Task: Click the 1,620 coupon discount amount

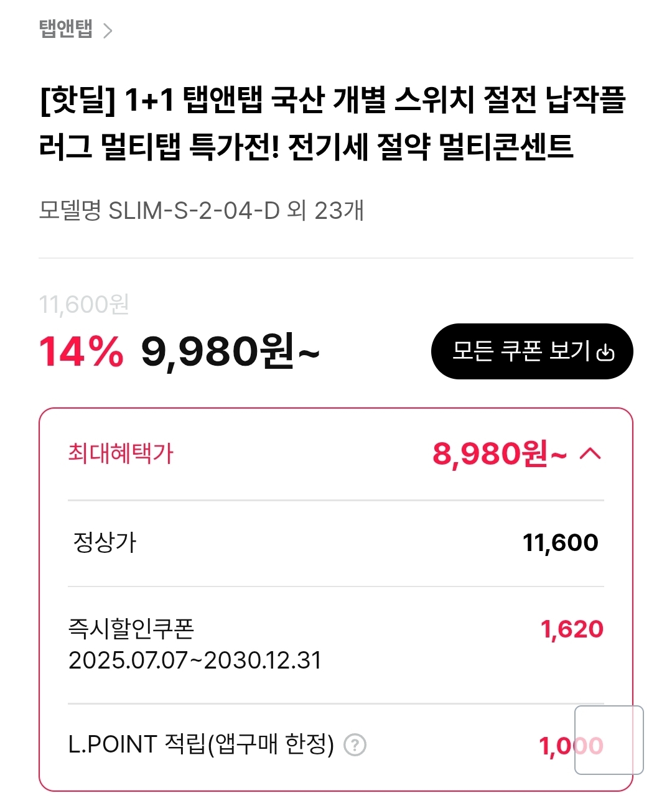Action: coord(572,629)
